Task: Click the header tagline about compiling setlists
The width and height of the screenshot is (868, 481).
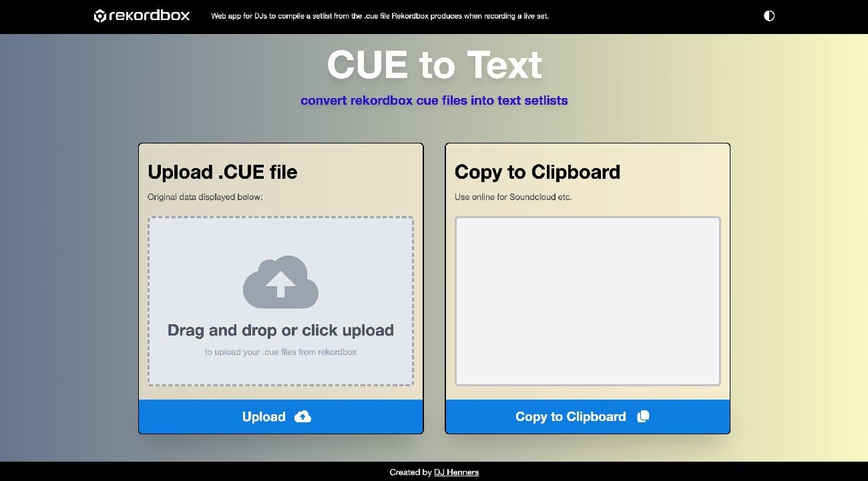Action: [379, 15]
